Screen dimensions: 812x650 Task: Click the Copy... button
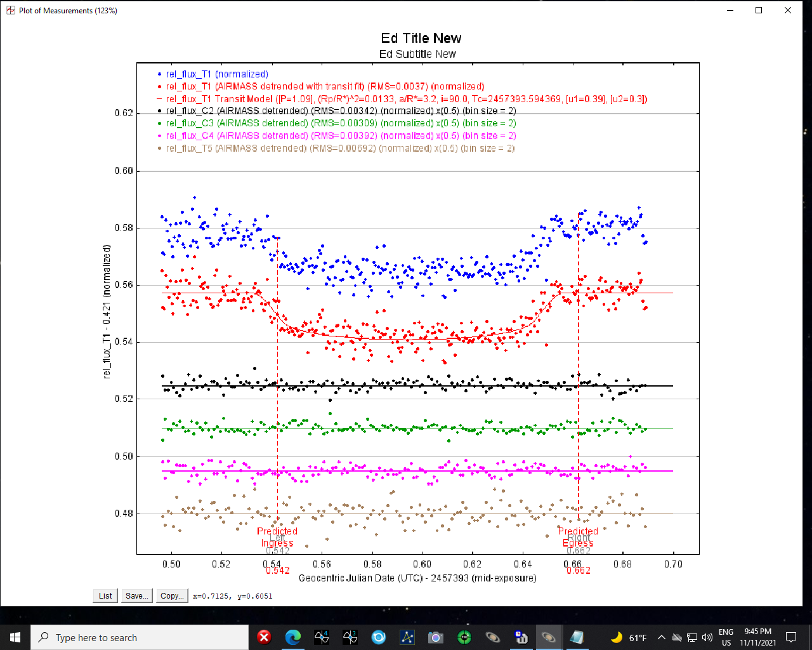[172, 595]
